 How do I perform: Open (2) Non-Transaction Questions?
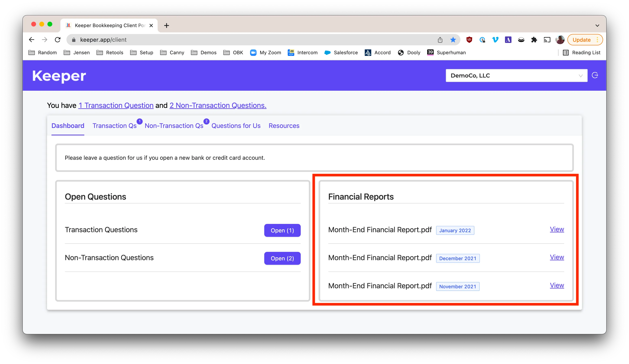tap(282, 258)
